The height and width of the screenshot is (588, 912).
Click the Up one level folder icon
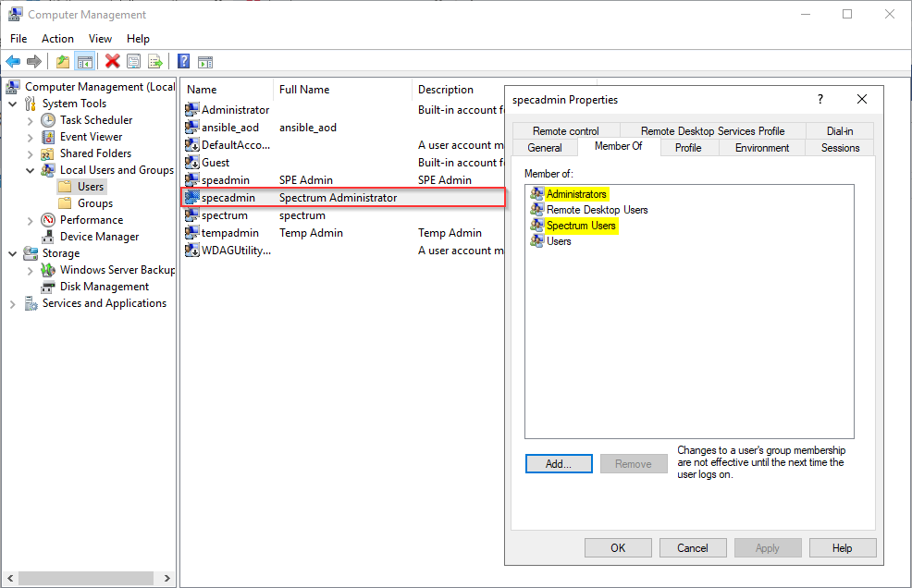tap(62, 62)
